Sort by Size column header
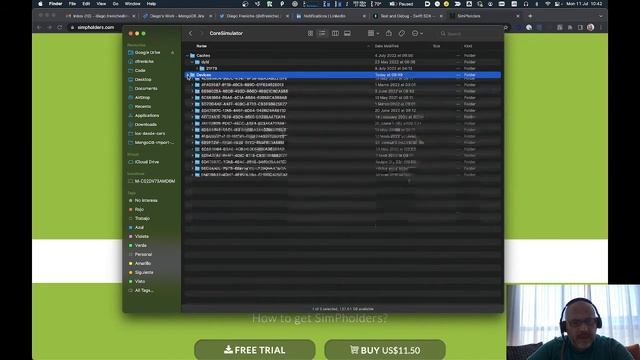Image resolution: width=640 pixels, height=360 pixels. point(436,46)
